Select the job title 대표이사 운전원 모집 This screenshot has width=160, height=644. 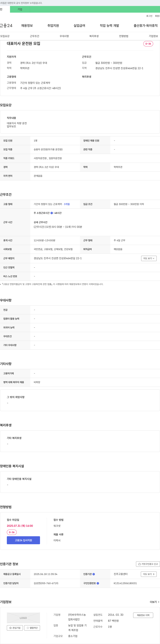tap(23, 44)
